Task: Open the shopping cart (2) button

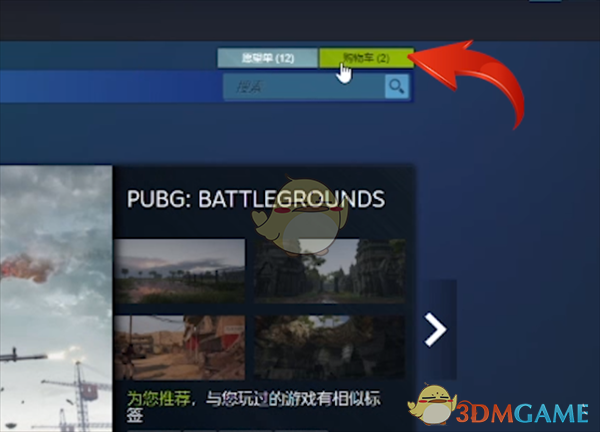Action: tap(366, 58)
